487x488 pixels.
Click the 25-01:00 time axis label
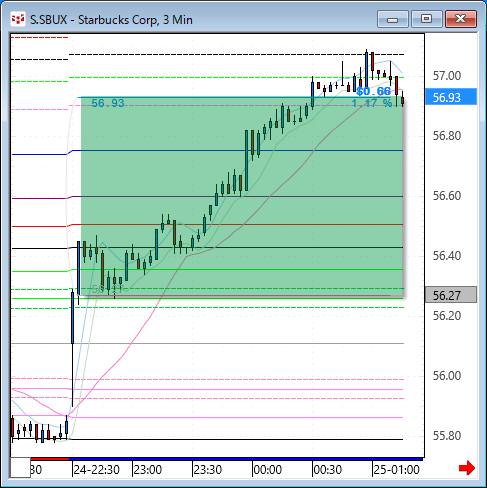point(396,470)
